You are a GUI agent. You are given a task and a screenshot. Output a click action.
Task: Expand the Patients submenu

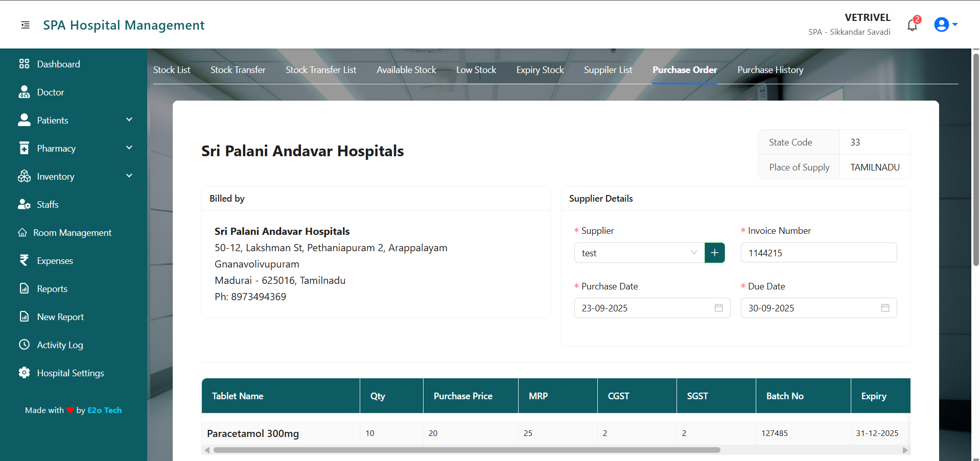(129, 120)
